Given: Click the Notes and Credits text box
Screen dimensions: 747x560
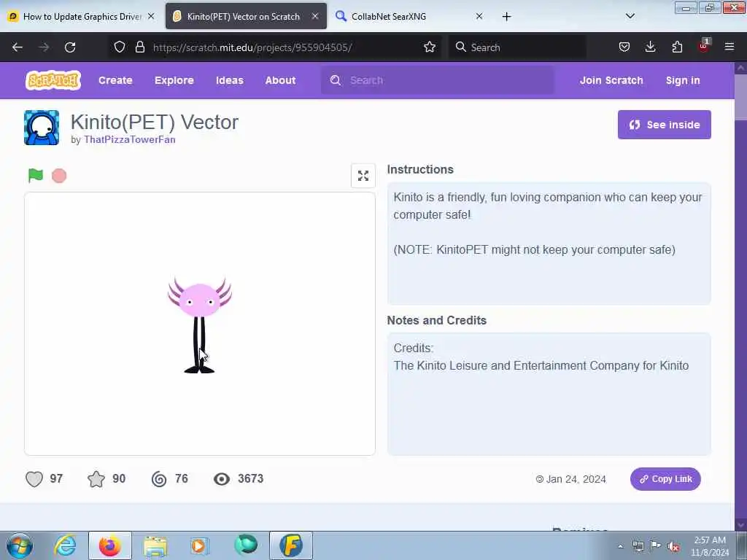Looking at the screenshot, I should point(549,394).
